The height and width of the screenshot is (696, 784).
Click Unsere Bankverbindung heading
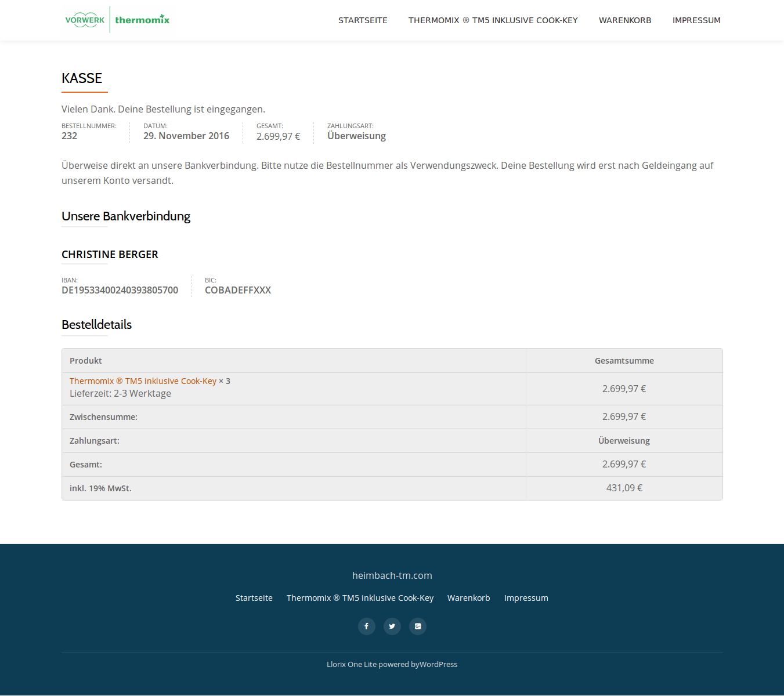pyautogui.click(x=126, y=216)
